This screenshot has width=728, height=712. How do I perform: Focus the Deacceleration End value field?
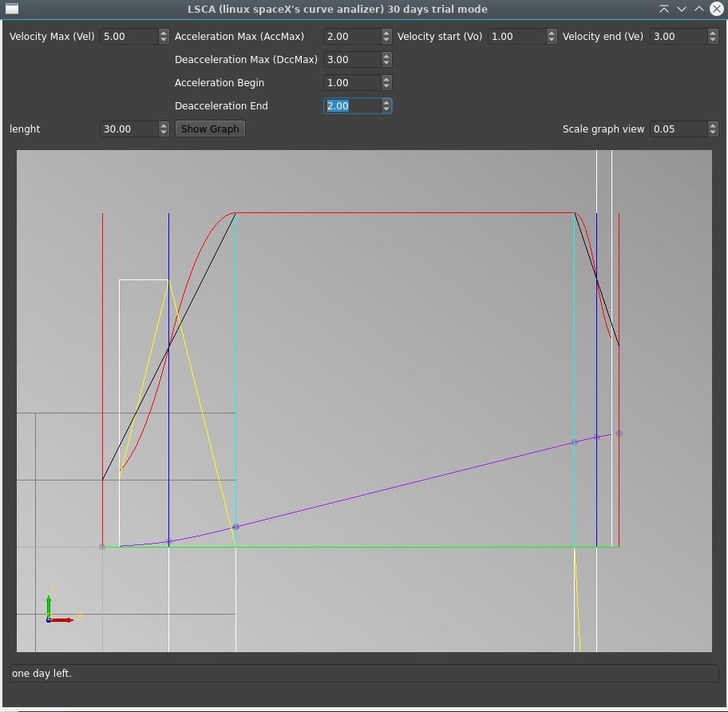[x=352, y=106]
